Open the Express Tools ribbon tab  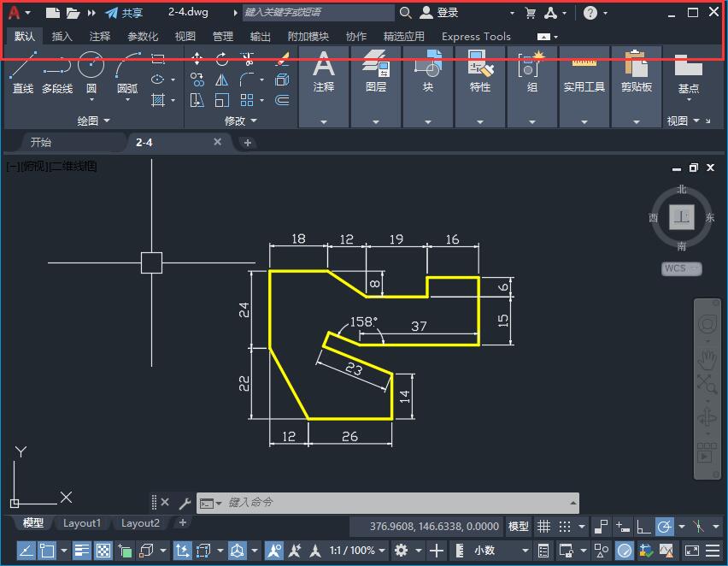475,37
